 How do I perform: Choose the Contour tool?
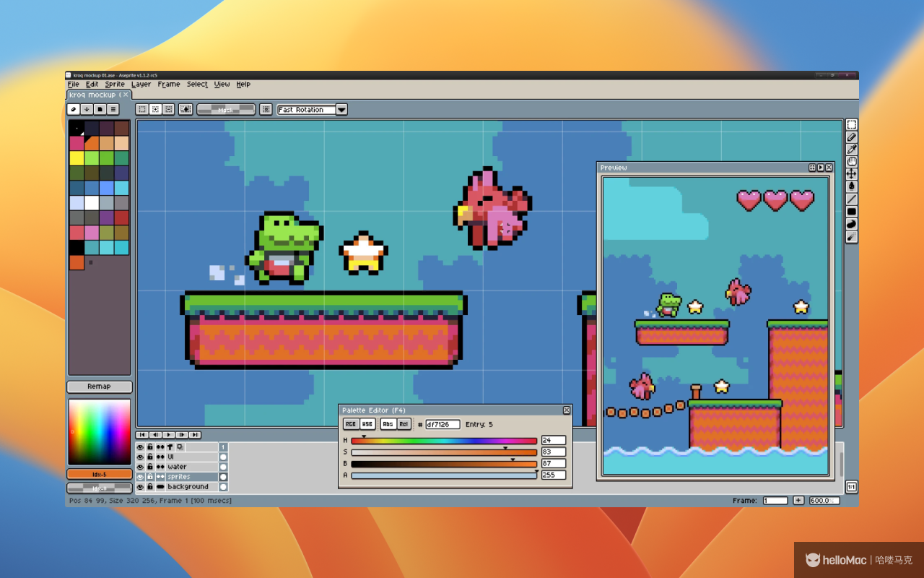tap(852, 224)
